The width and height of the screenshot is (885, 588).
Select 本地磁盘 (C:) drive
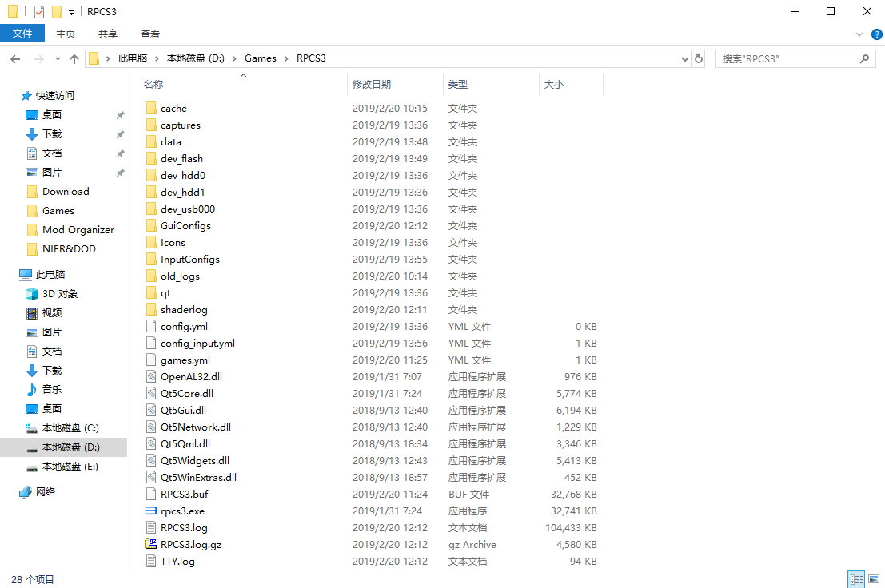tap(70, 428)
